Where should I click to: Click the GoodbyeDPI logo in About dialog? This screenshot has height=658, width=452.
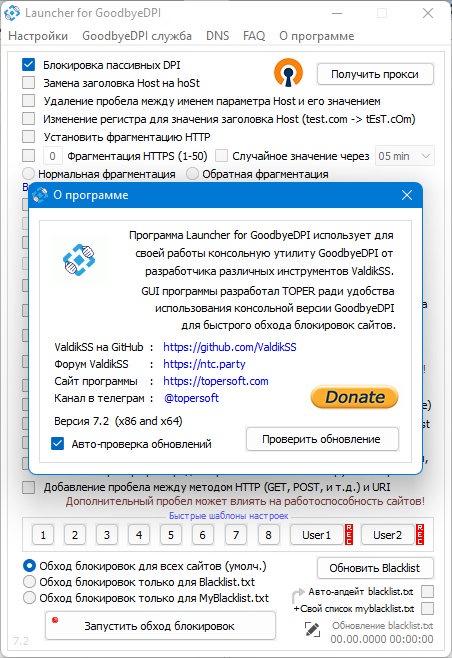click(79, 260)
